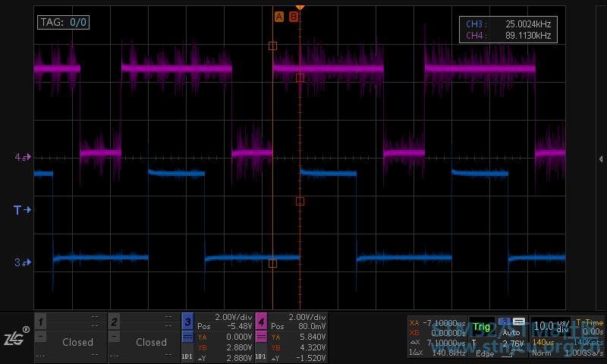
Task: Select cursor B label flag
Action: pyautogui.click(x=294, y=17)
